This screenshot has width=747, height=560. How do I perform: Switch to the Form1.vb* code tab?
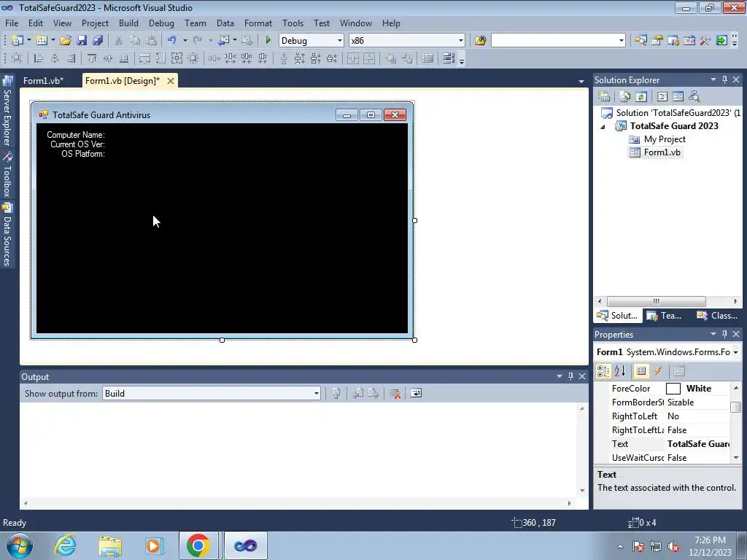pyautogui.click(x=43, y=80)
